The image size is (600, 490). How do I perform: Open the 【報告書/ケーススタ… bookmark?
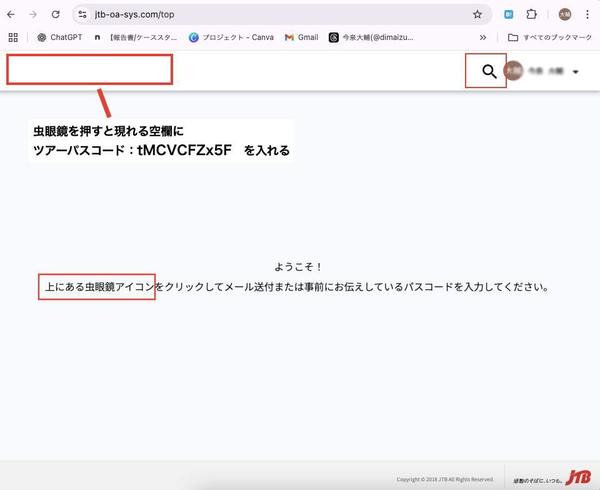(136, 37)
